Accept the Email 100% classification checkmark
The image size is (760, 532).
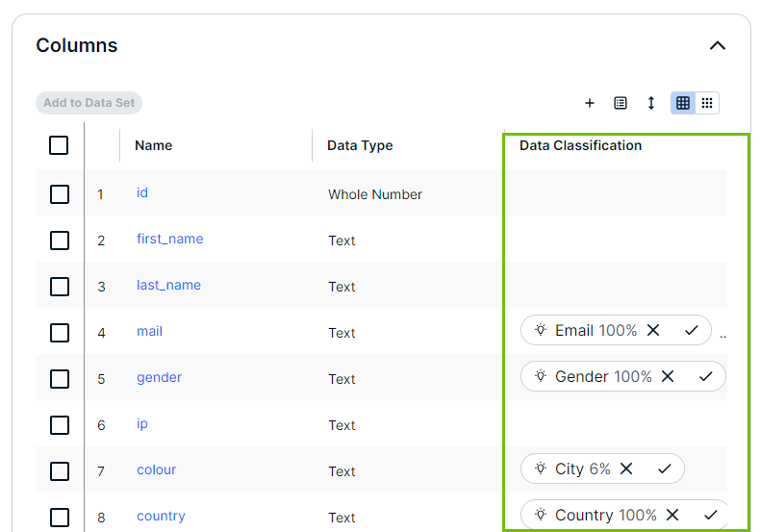click(x=691, y=330)
